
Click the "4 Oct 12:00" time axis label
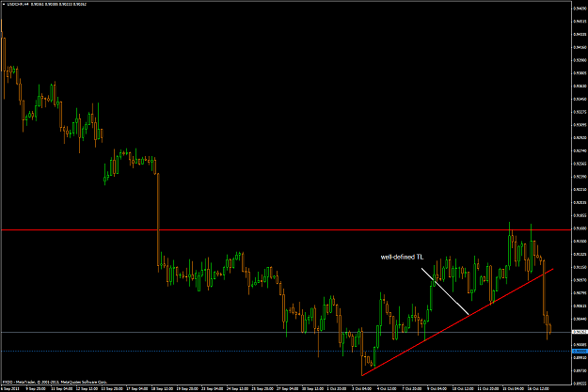point(387,389)
